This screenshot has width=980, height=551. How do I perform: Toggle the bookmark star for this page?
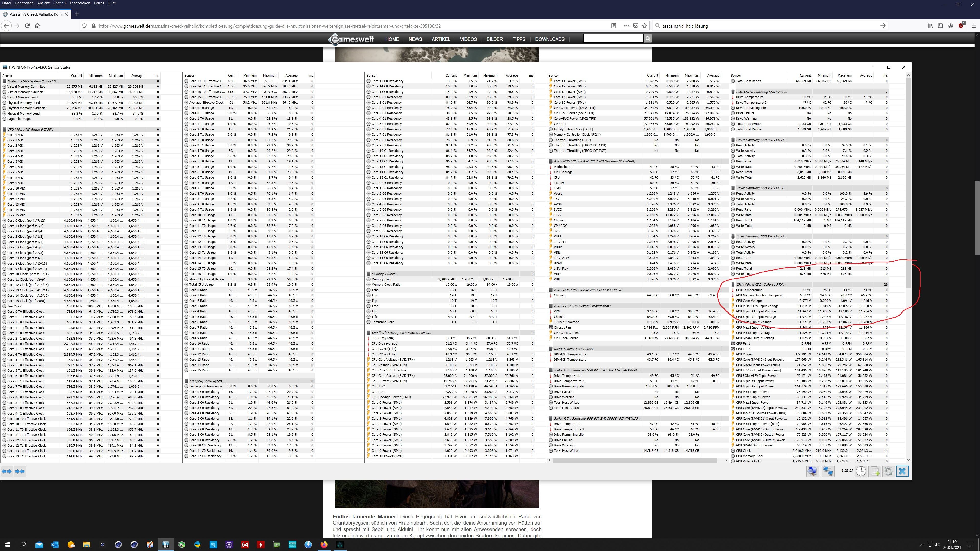pos(644,26)
